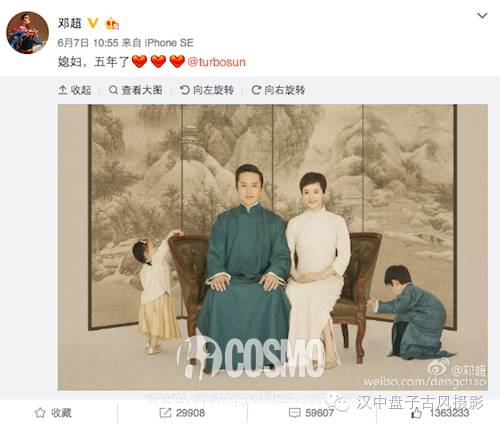500x426 pixels.
Task: Click the 6月7日 10:55 timestamp link
Action: coord(88,43)
